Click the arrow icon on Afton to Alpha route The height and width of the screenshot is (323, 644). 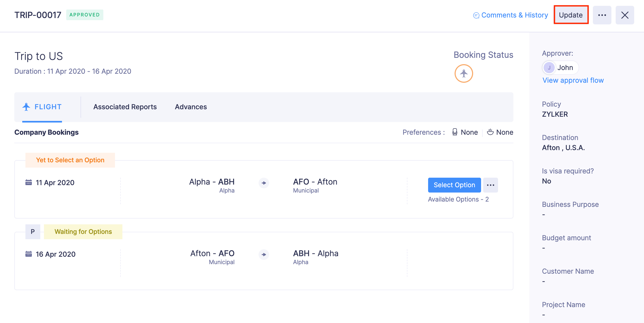pyautogui.click(x=264, y=255)
